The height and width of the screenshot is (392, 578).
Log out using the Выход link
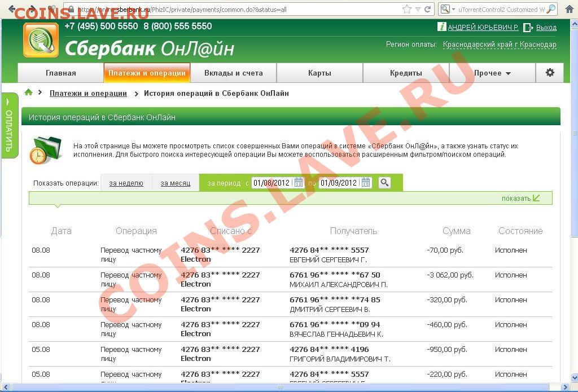point(546,27)
